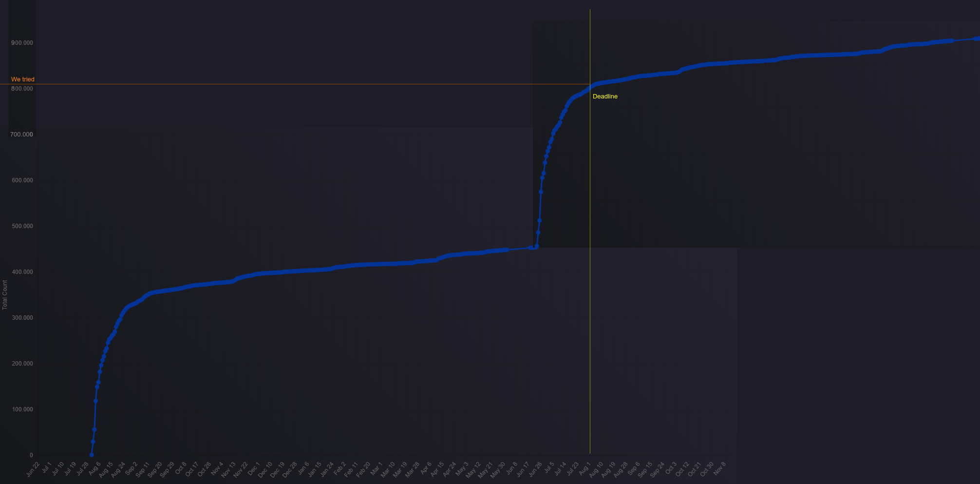980x484 pixels.
Task: Click the 'Sep 6' x-axis date label
Action: click(x=634, y=468)
